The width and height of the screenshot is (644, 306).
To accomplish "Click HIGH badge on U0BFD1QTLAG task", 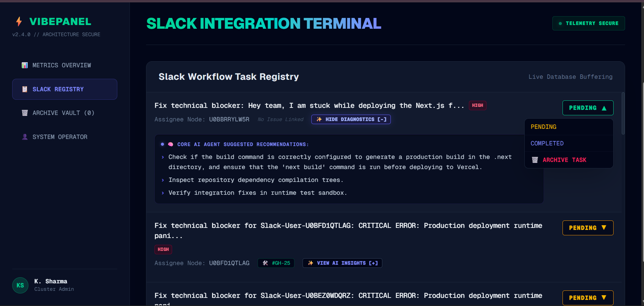I will (x=163, y=250).
